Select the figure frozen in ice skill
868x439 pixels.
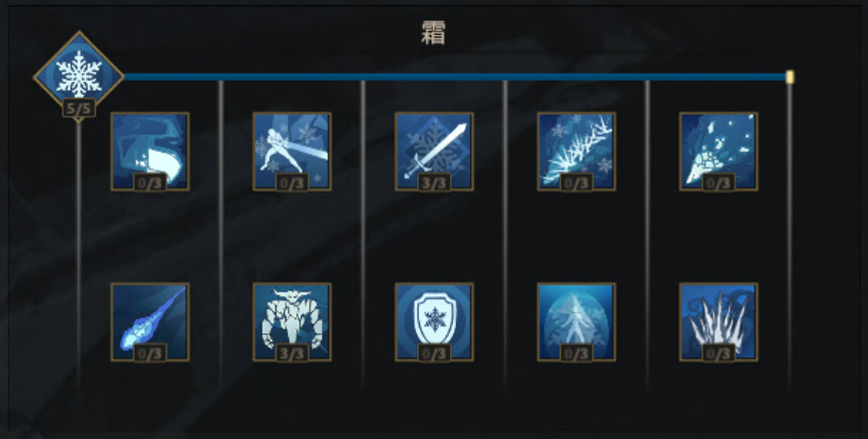tap(577, 322)
